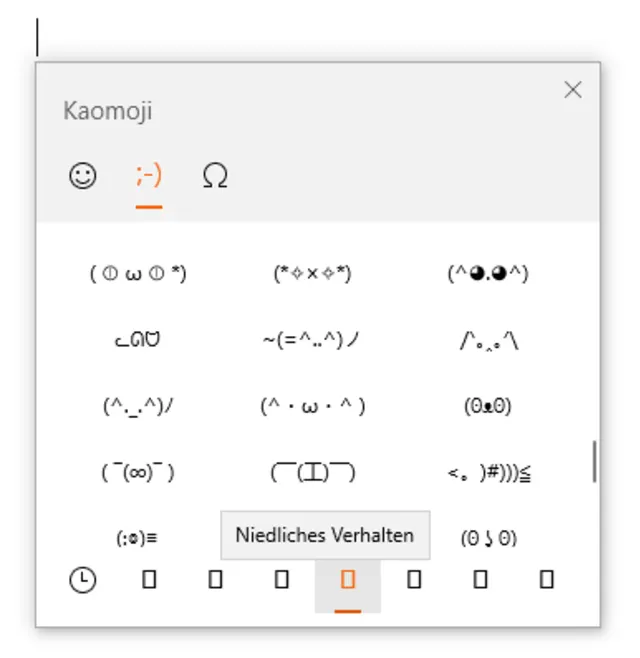Select the /ᐠ｡ꞈ｡ᐟ\ cat kaomoji
640x658 pixels.
point(488,340)
